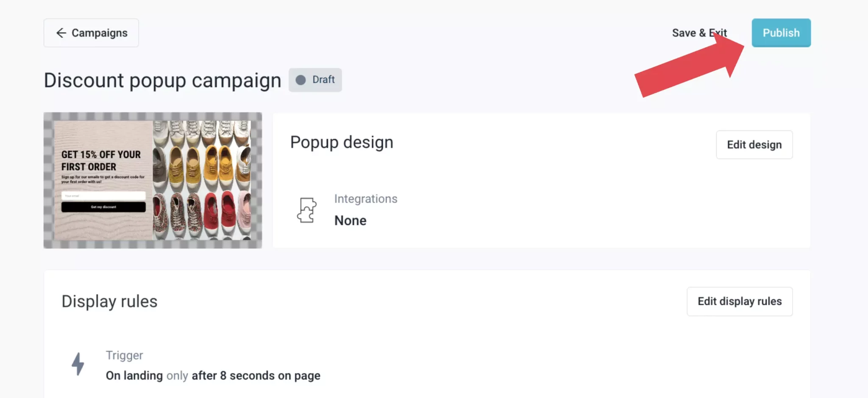Image resolution: width=868 pixels, height=398 pixels.
Task: Click the Display rules heading
Action: point(109,301)
